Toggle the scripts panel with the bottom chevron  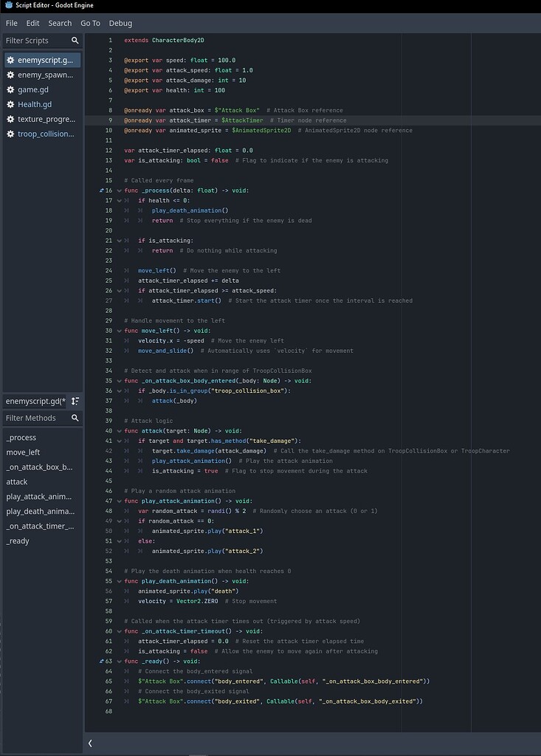click(90, 743)
